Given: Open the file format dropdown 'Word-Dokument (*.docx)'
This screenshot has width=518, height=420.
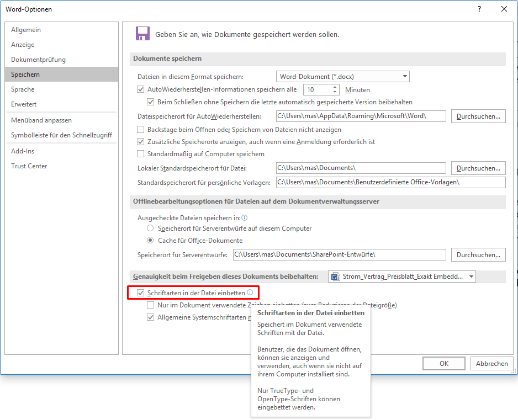Looking at the screenshot, I should [342, 77].
